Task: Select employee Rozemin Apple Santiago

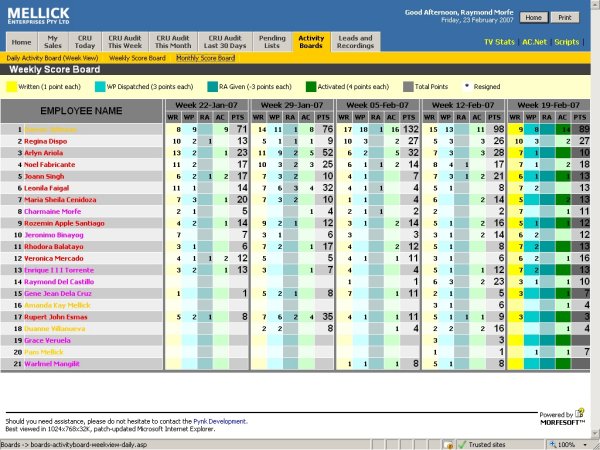Action: [64, 223]
